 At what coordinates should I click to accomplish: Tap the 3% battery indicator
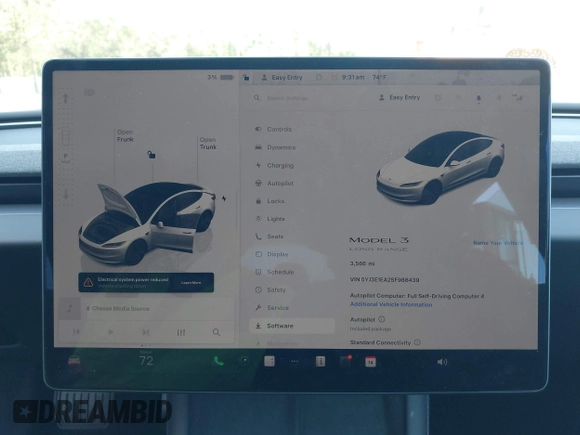(220, 77)
